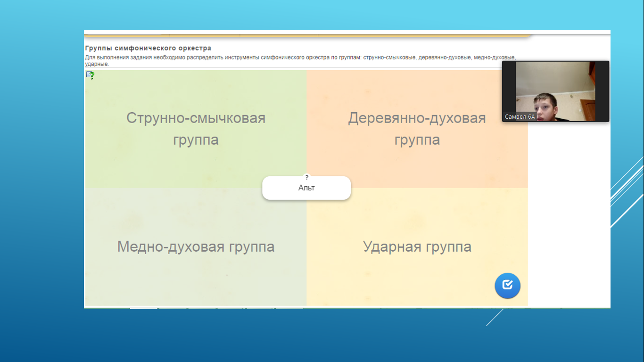This screenshot has width=644, height=362.
Task: Open the task help icon
Action: click(90, 75)
